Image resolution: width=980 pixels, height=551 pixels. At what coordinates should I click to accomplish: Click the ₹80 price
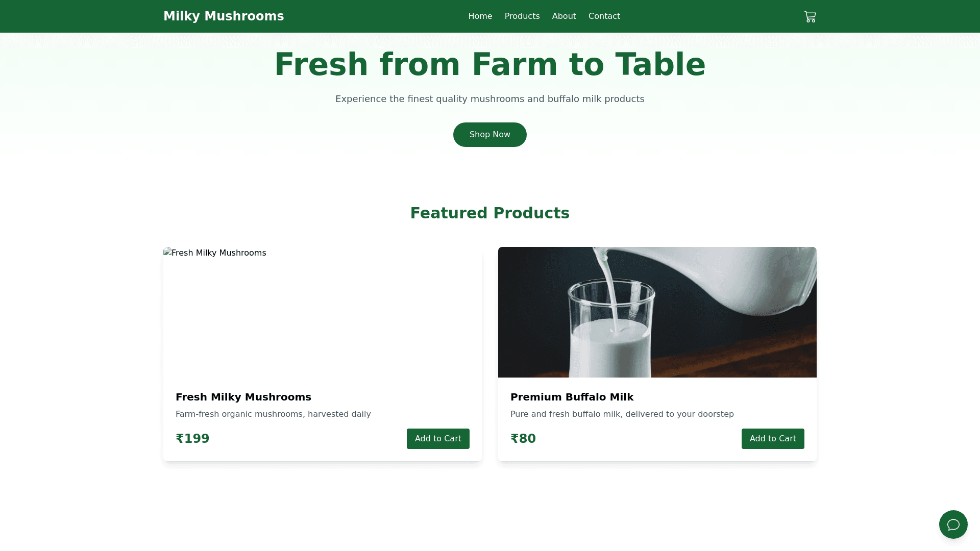click(x=523, y=439)
